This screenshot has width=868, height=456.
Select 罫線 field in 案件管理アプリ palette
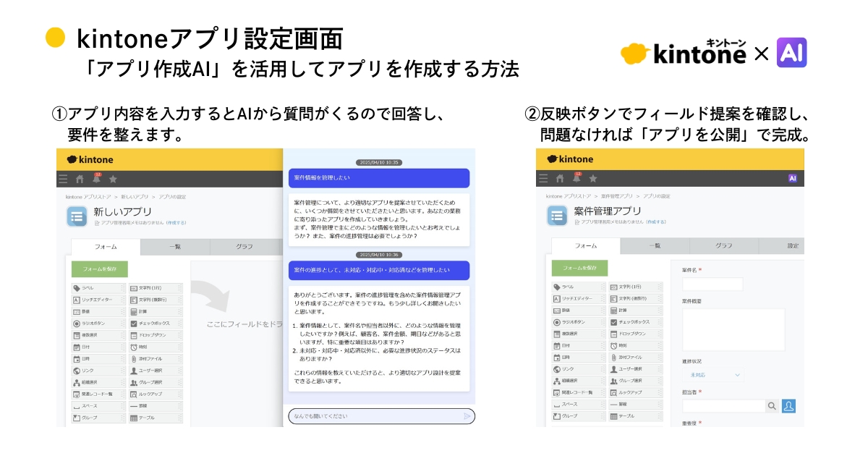pyautogui.click(x=636, y=405)
